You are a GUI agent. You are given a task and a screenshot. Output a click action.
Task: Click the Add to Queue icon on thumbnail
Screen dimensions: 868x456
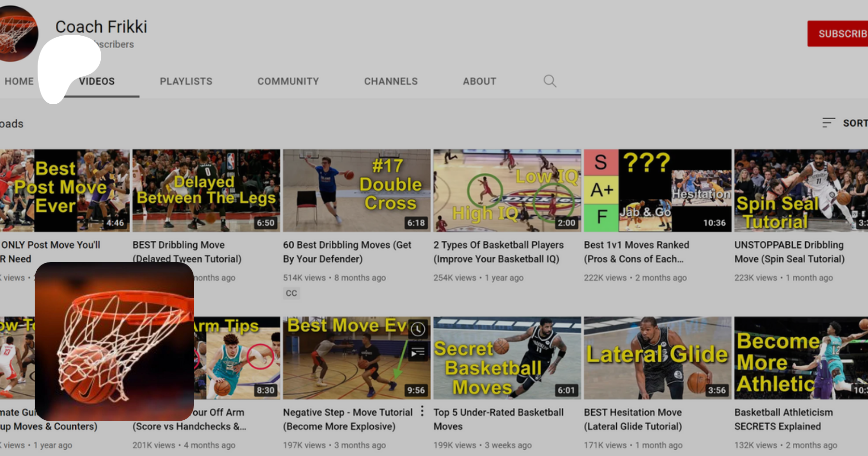418,353
